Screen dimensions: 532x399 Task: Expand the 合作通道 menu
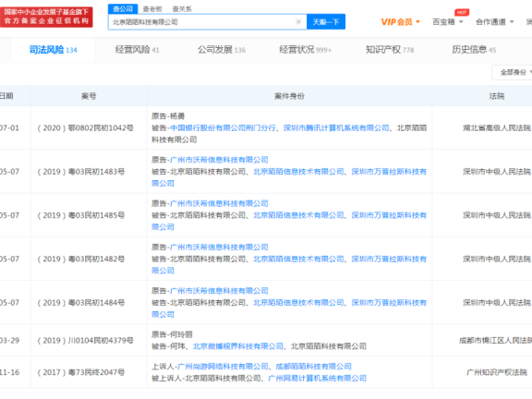pyautogui.click(x=495, y=22)
